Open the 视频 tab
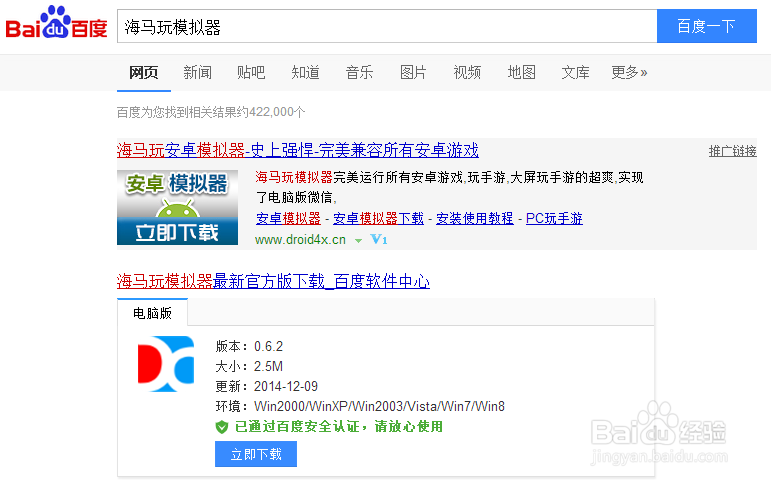Viewport: 771px width, 483px height. tap(467, 73)
